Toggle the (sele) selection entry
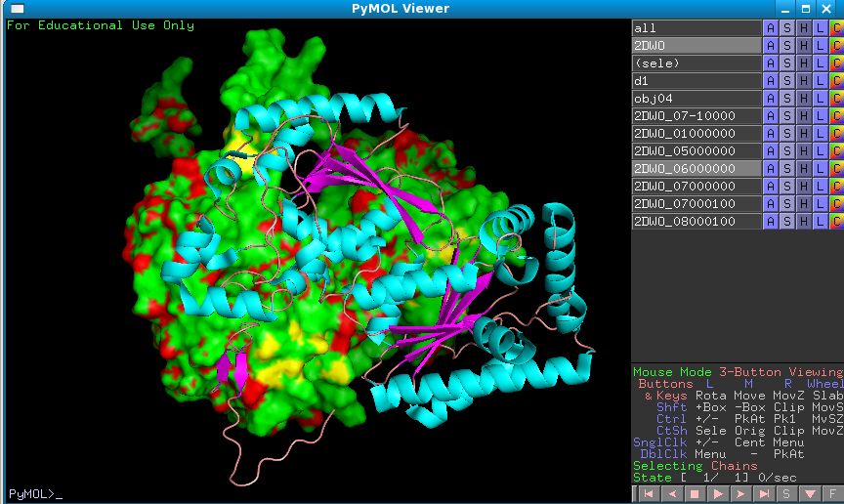Screen dimensions: 844x504 click(x=696, y=63)
